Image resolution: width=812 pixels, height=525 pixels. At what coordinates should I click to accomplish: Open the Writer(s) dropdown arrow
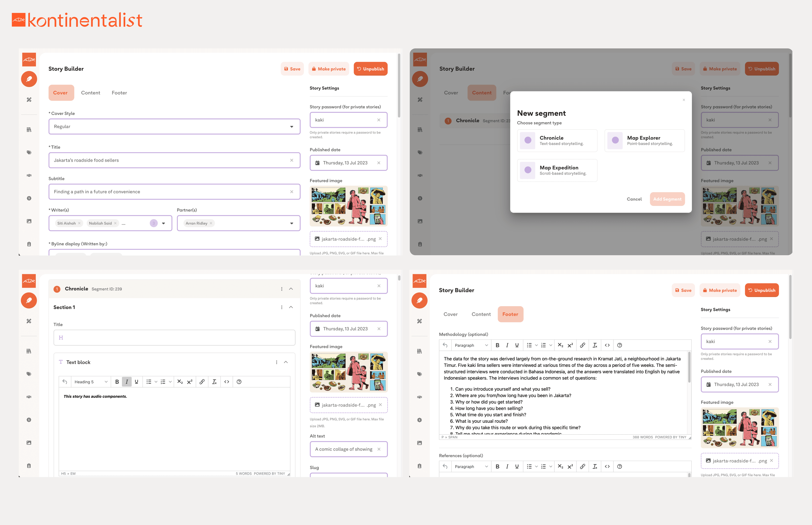pos(164,223)
